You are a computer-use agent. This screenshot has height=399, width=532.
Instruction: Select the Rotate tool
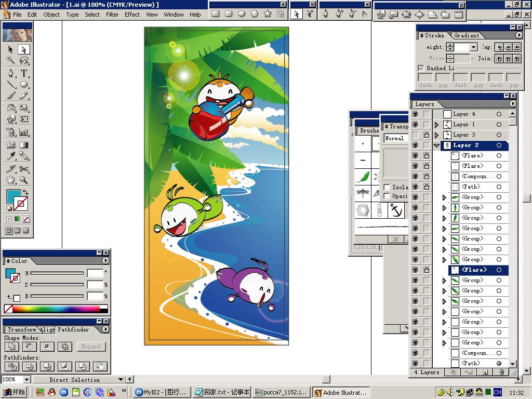coord(10,108)
